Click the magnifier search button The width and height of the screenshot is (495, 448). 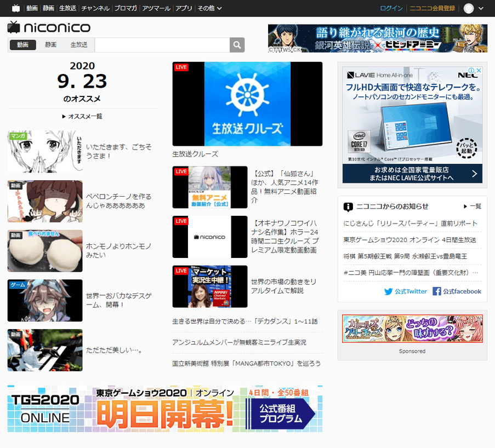coord(237,45)
